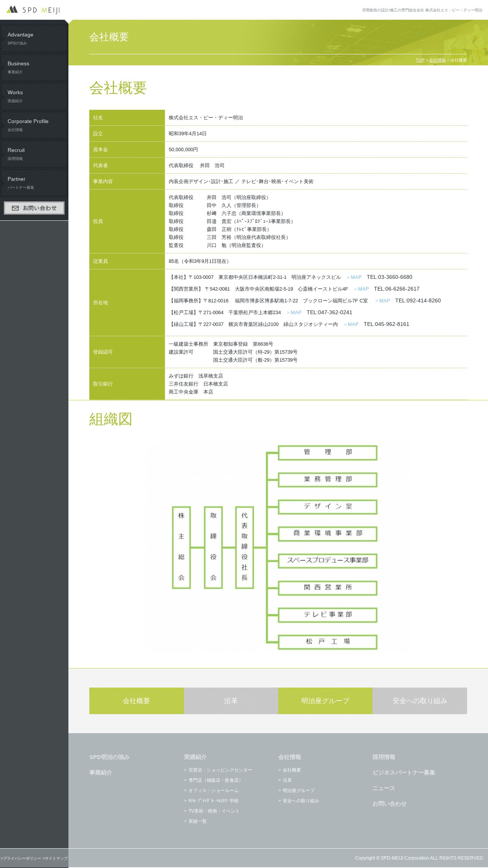Click the お問い合わせ contact button
488x868 pixels.
tap(34, 208)
